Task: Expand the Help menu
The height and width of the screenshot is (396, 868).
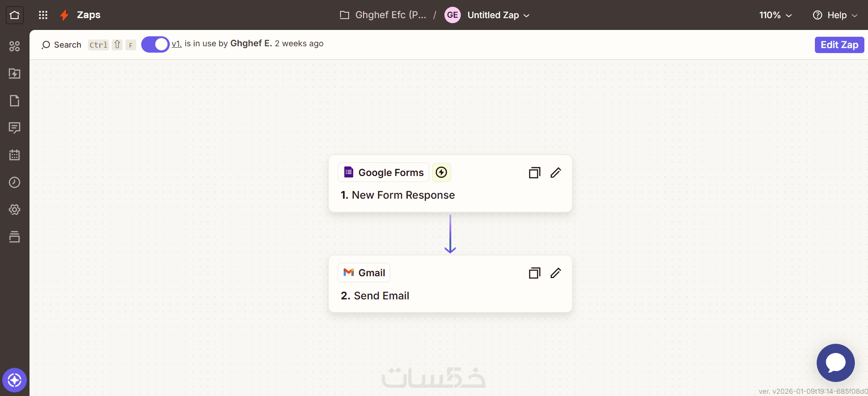Action: pyautogui.click(x=835, y=15)
